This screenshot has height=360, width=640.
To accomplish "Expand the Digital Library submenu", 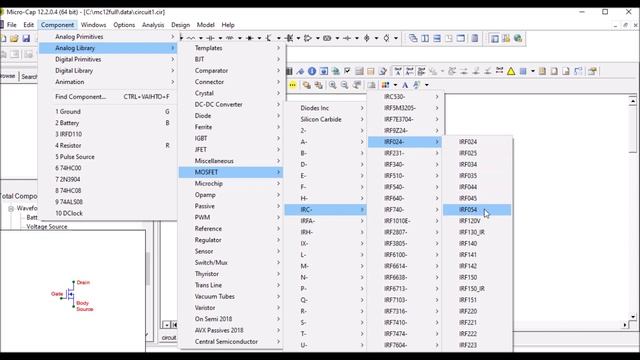I will pyautogui.click(x=108, y=70).
